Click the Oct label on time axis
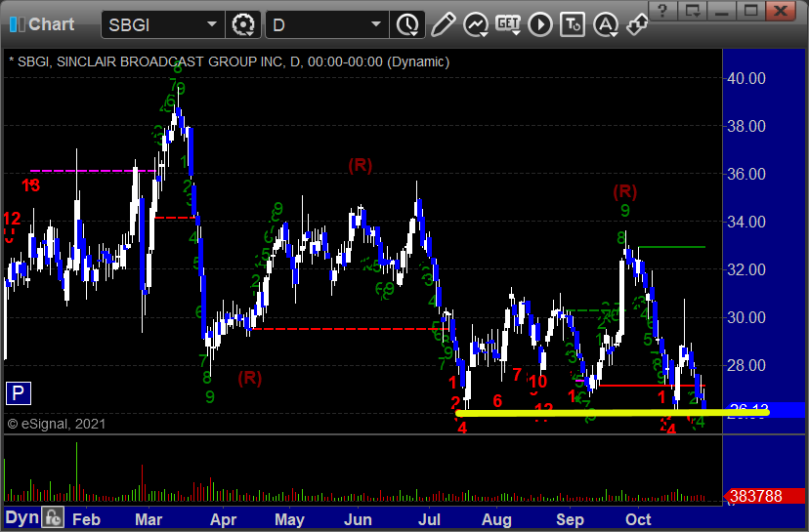The height and width of the screenshot is (532, 809). pos(638,519)
